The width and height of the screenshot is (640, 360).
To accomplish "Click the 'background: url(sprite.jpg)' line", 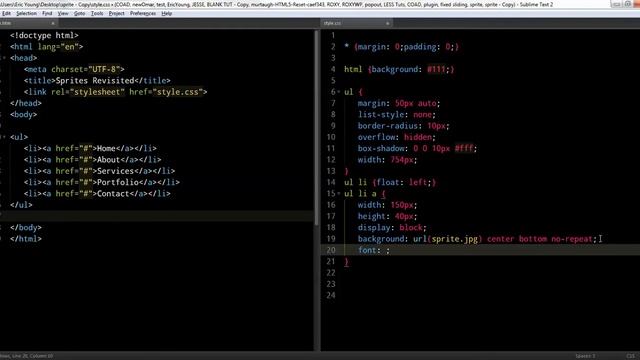I will pos(477,239).
